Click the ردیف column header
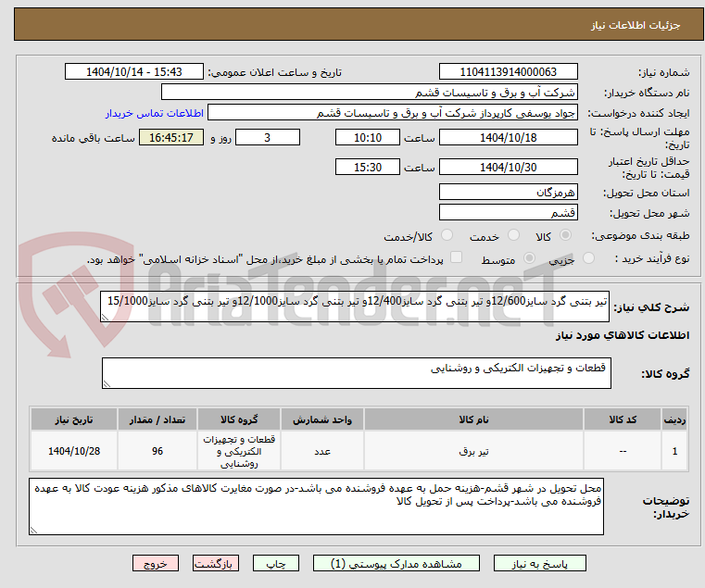 (x=674, y=419)
